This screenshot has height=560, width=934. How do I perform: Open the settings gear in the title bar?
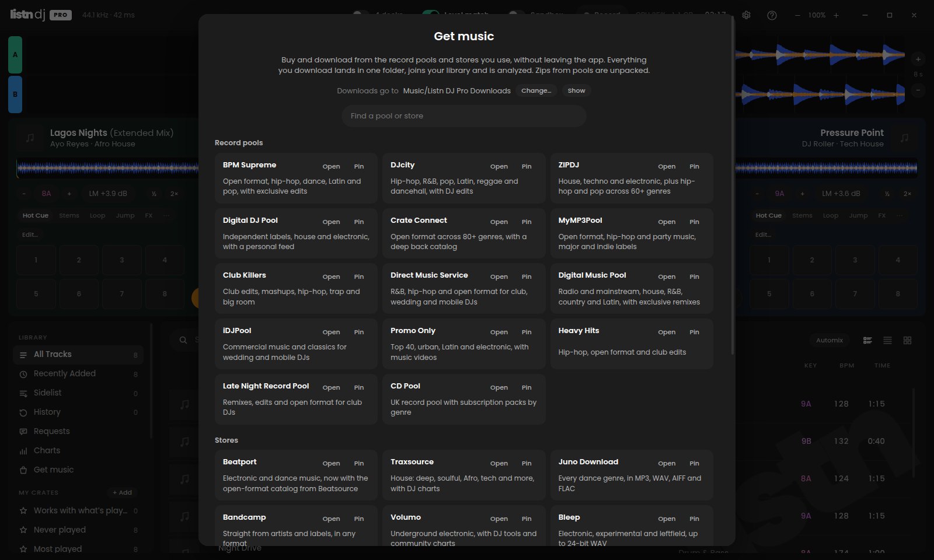click(x=746, y=15)
